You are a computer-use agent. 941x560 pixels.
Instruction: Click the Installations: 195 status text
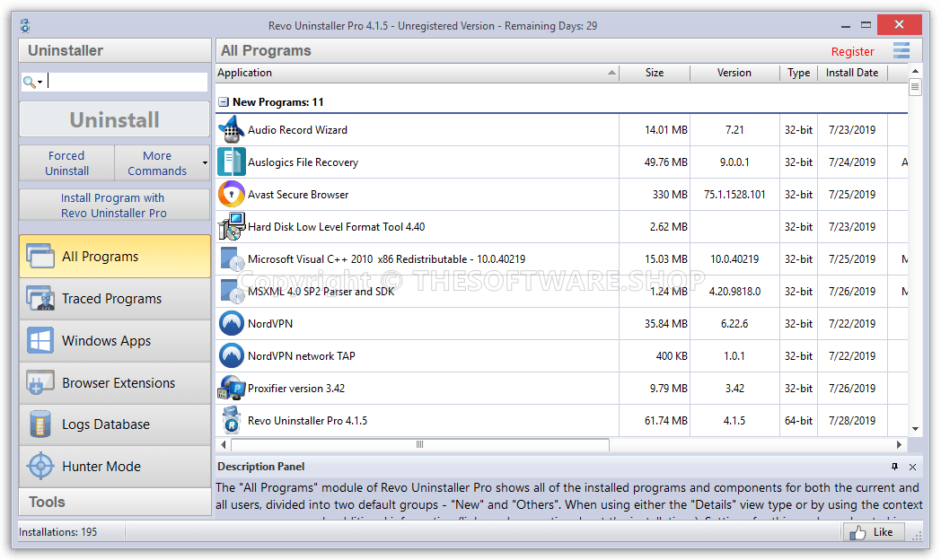point(57,532)
